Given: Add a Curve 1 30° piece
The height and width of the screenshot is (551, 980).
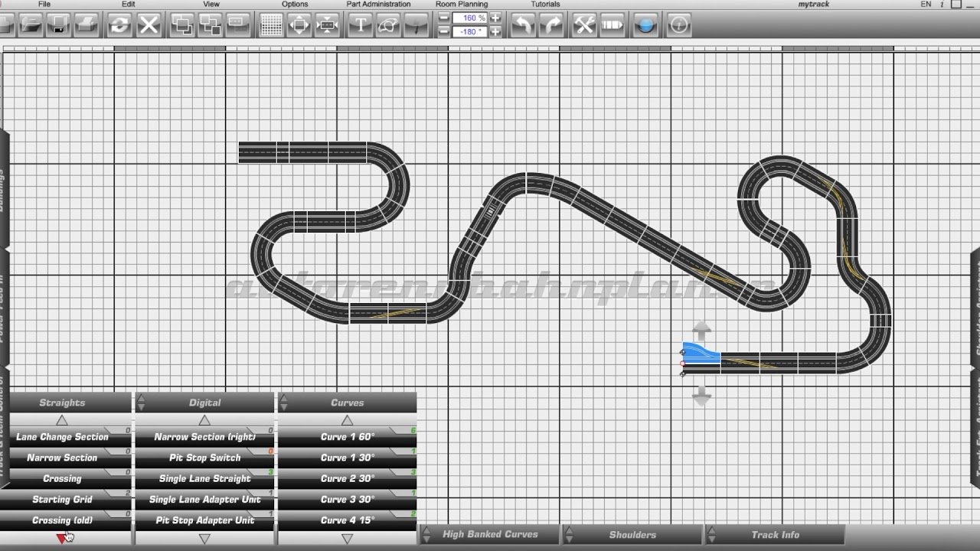Looking at the screenshot, I should click(x=348, y=458).
